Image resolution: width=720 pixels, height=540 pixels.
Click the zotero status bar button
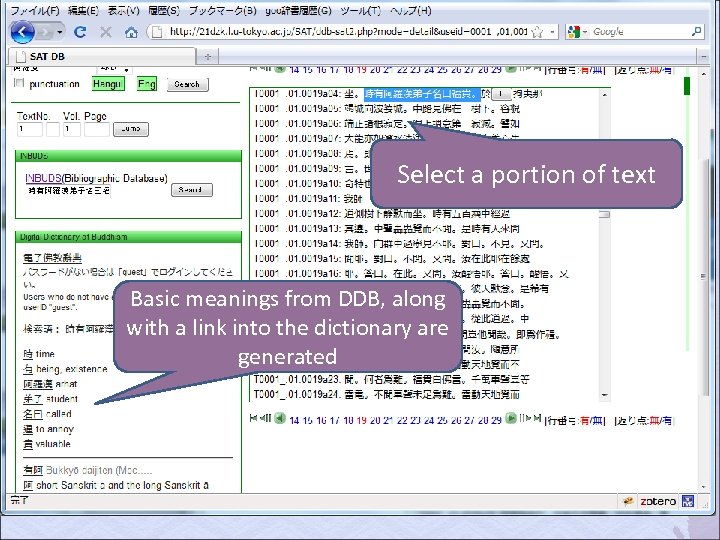(x=658, y=501)
